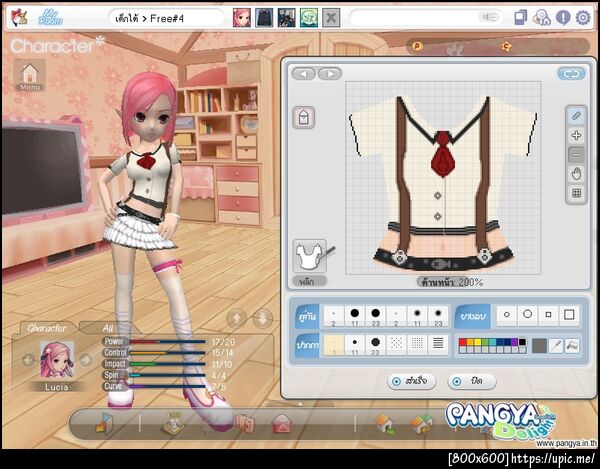Select the small square eraser shape
Screen dimensions: 600x469
pyautogui.click(x=548, y=315)
